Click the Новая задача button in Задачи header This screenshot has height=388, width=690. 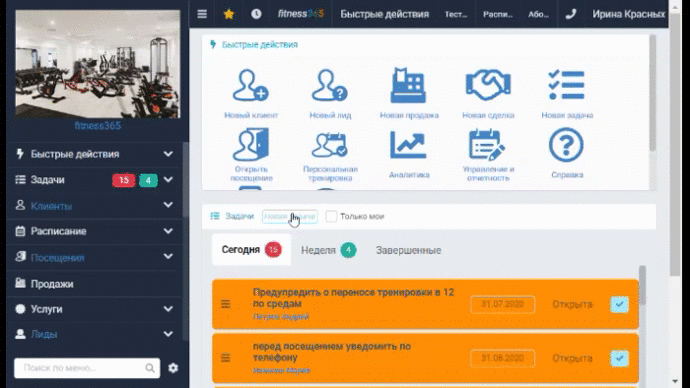pos(290,216)
